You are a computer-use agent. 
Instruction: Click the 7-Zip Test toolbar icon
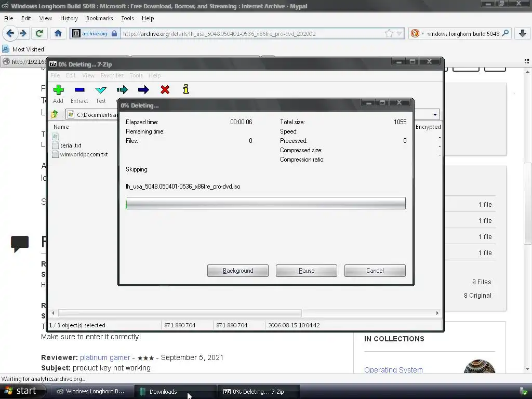(x=101, y=90)
